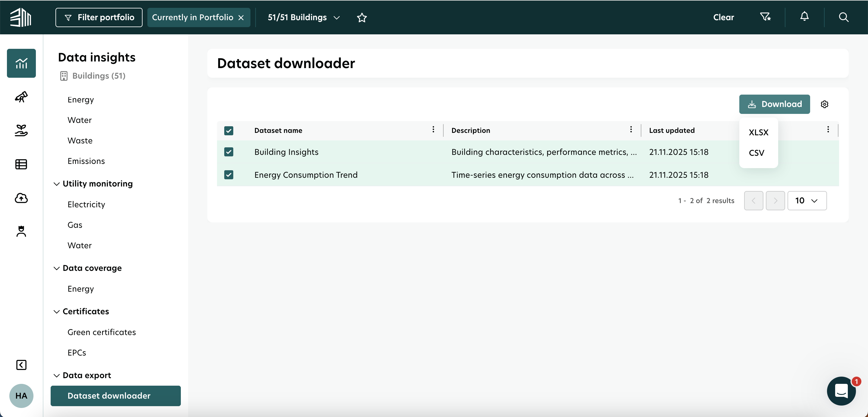The image size is (868, 417).
Task: Open the 51/51 Buildings dropdown
Action: [303, 17]
